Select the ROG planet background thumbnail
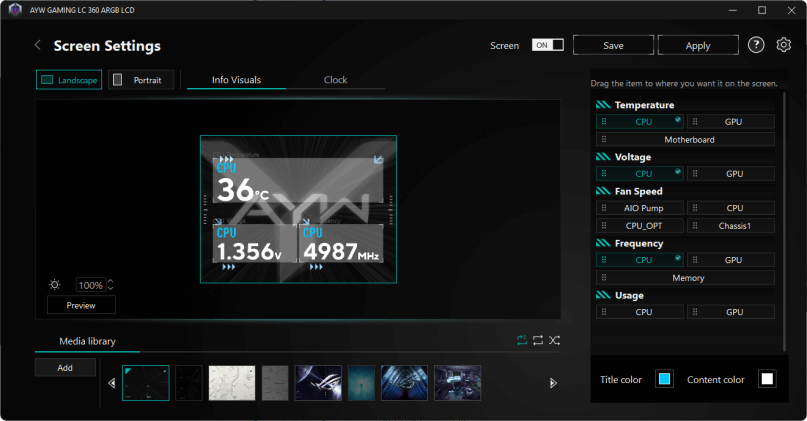Screen dimensions: 807x421 318,383
